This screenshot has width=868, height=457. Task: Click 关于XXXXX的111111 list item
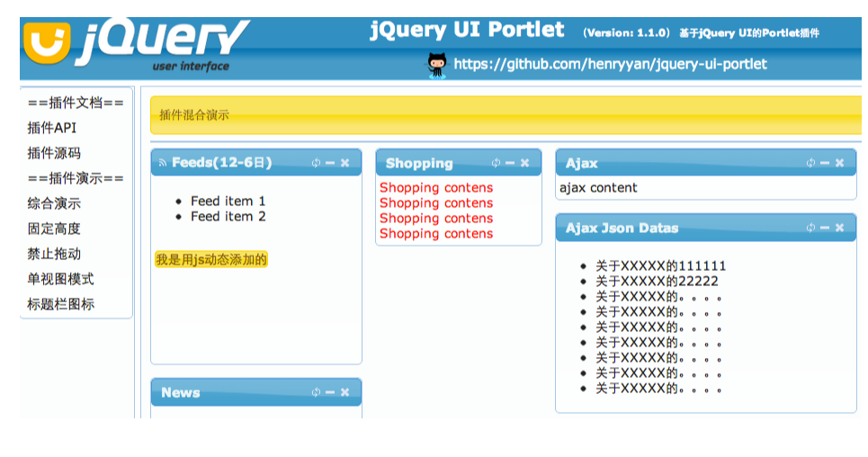(660, 266)
